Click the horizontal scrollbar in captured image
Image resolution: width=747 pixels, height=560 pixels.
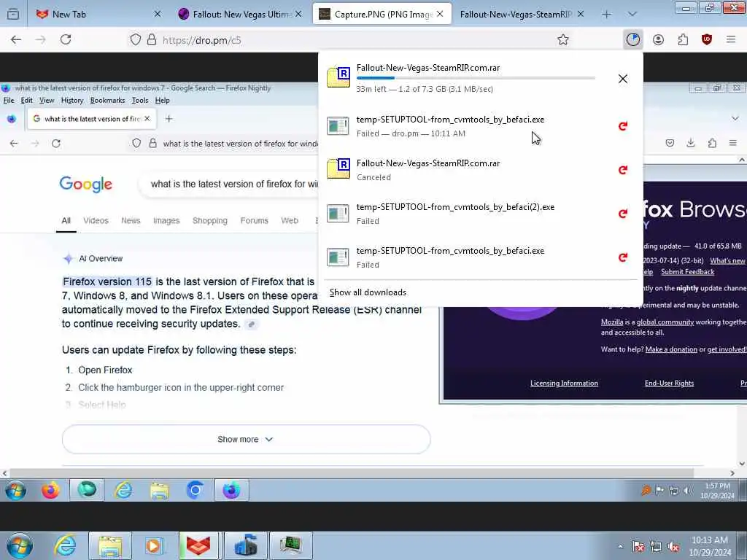click(352, 472)
